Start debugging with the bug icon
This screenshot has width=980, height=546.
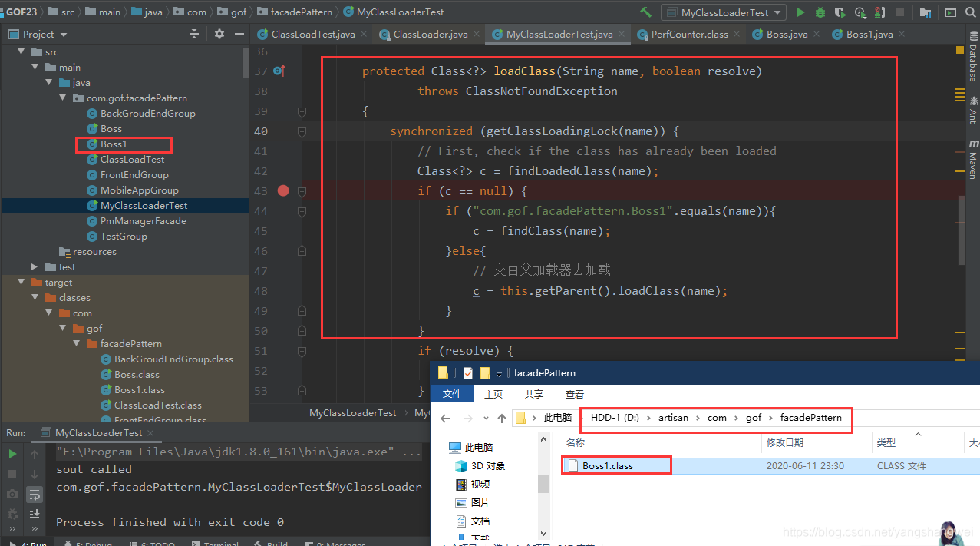click(820, 12)
